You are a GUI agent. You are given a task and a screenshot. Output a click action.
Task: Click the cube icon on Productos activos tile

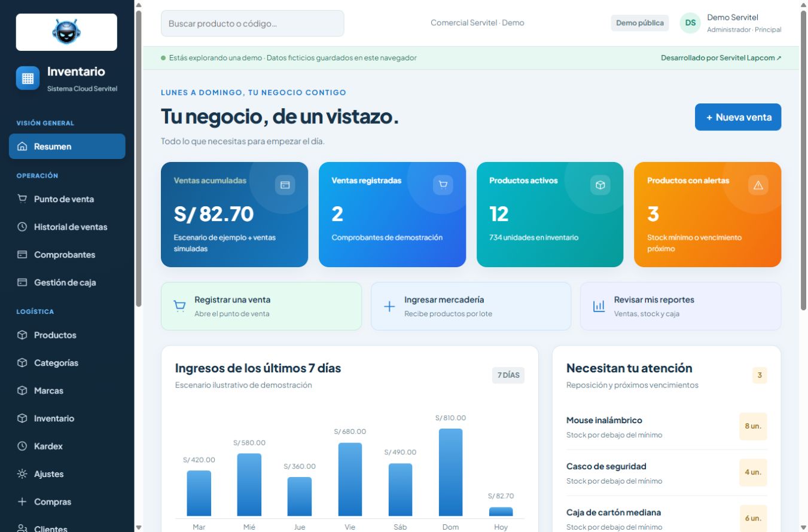click(x=600, y=185)
